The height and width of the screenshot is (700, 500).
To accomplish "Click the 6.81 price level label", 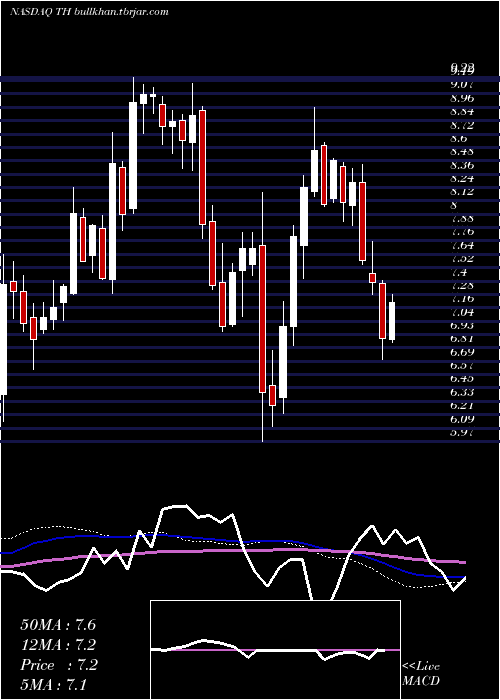I will pyautogui.click(x=462, y=338).
